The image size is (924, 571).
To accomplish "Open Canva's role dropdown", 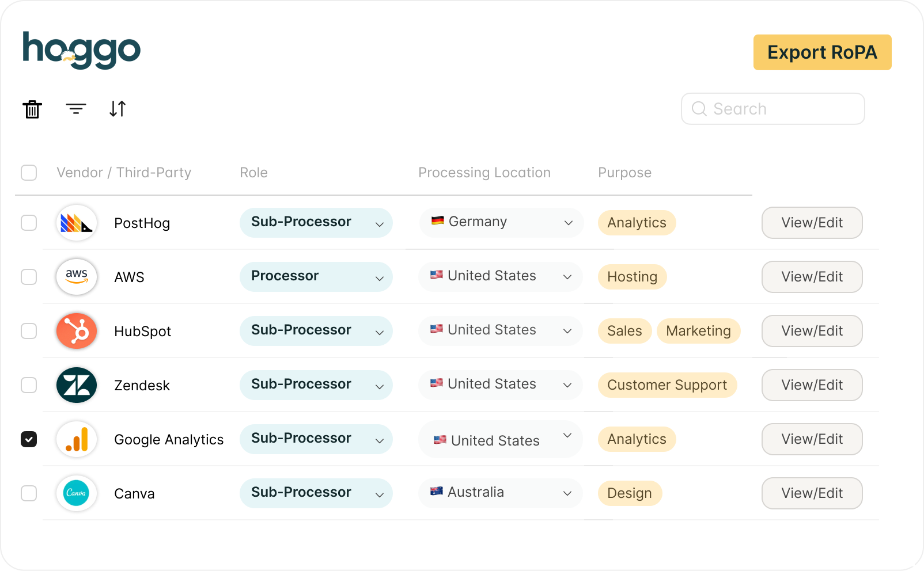I will 316,493.
